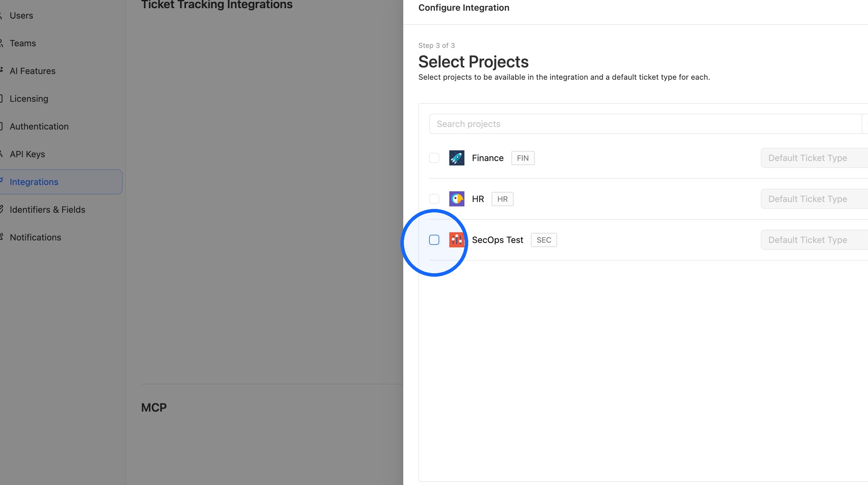Open Notifications settings

[x=35, y=237]
